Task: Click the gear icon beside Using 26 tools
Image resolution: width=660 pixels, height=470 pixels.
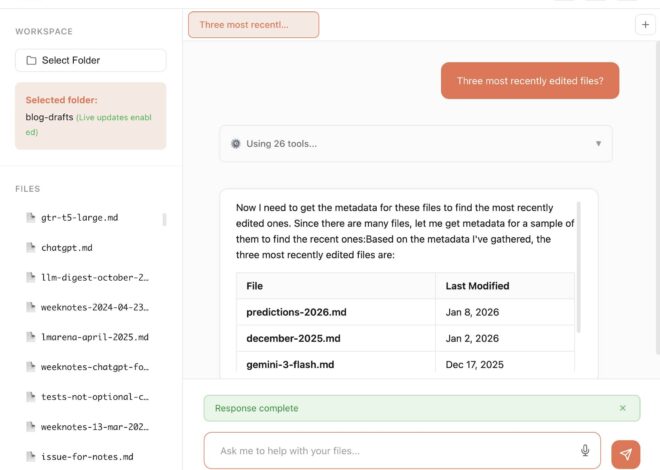Action: pyautogui.click(x=236, y=143)
